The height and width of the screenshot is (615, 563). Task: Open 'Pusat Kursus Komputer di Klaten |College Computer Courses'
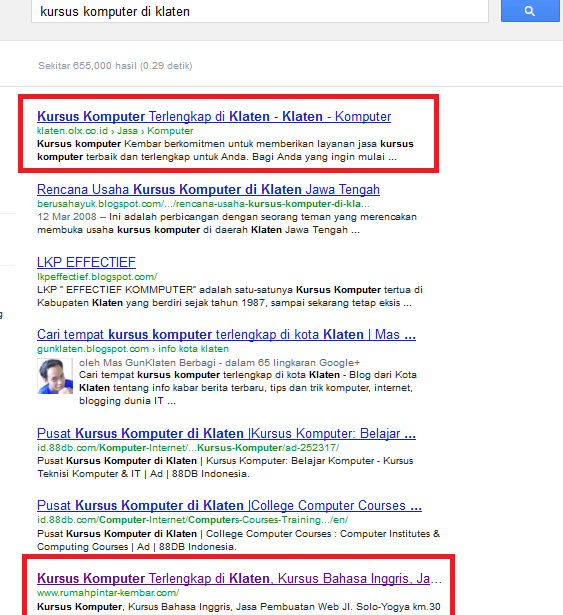point(229,506)
